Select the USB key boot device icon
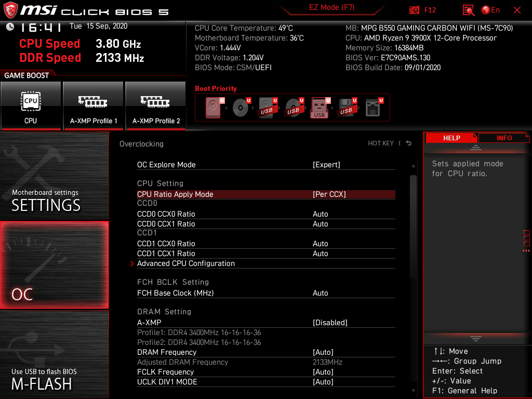The width and height of the screenshot is (532, 399). click(x=321, y=108)
